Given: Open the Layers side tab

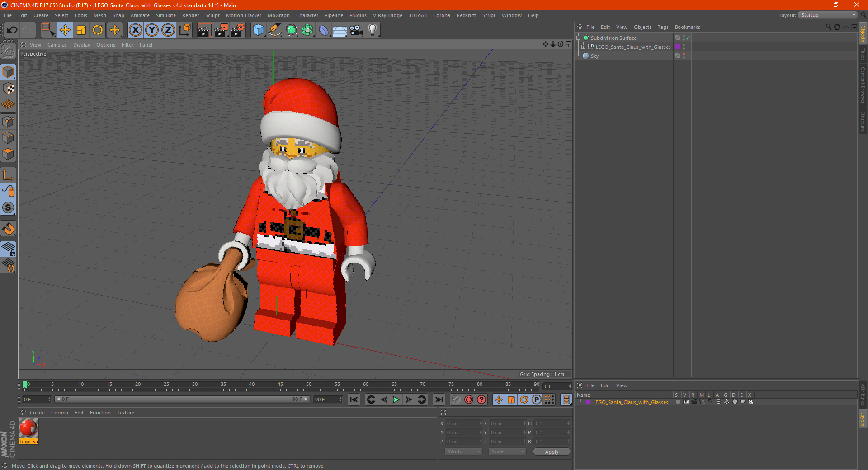Looking at the screenshot, I should [863, 418].
